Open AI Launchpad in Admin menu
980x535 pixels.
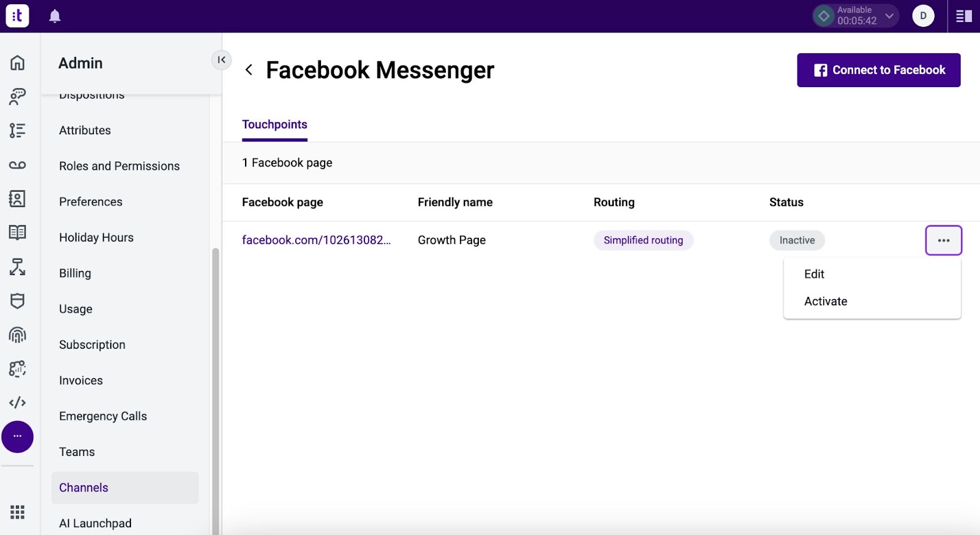pyautogui.click(x=95, y=523)
